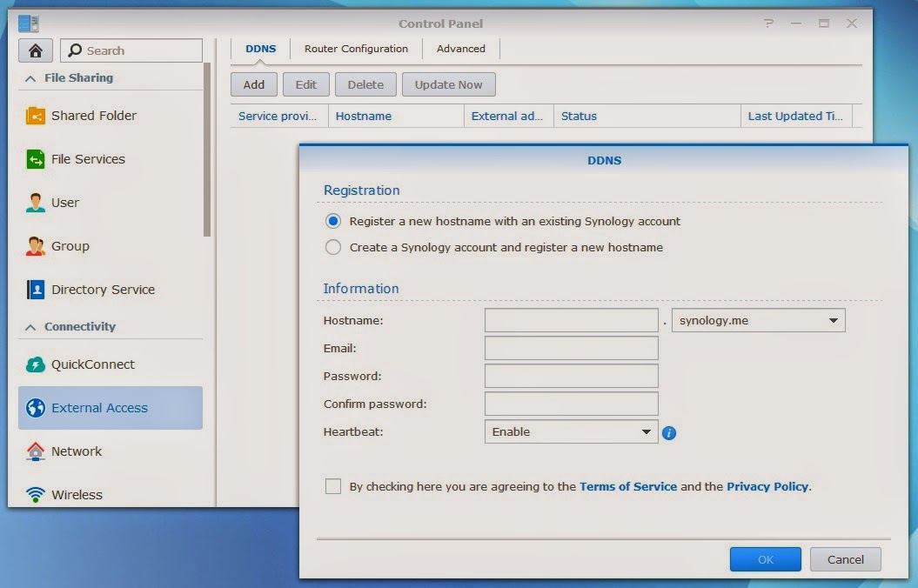Switch to Router Configuration tab
The width and height of the screenshot is (918, 588).
coord(356,49)
